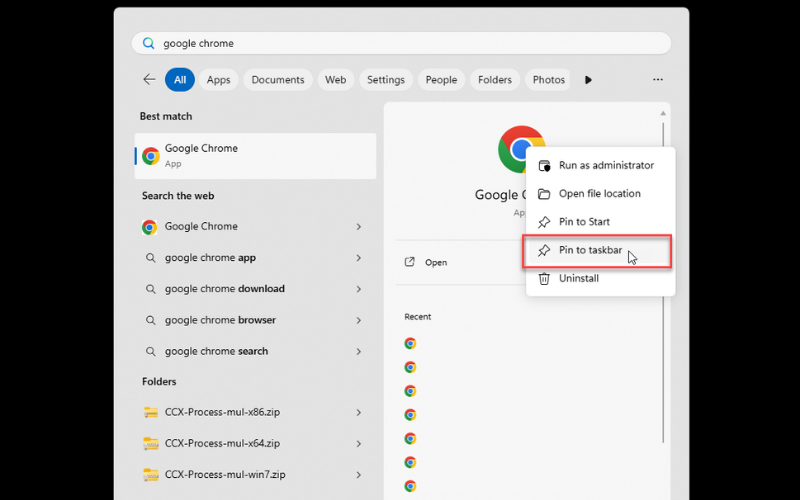Expand the google chrome app suggestion chevron

click(x=359, y=258)
